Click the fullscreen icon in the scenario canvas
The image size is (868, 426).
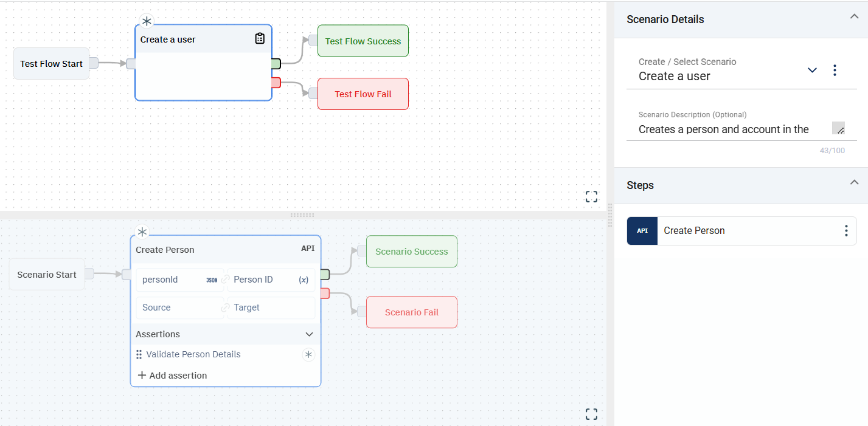click(x=591, y=414)
